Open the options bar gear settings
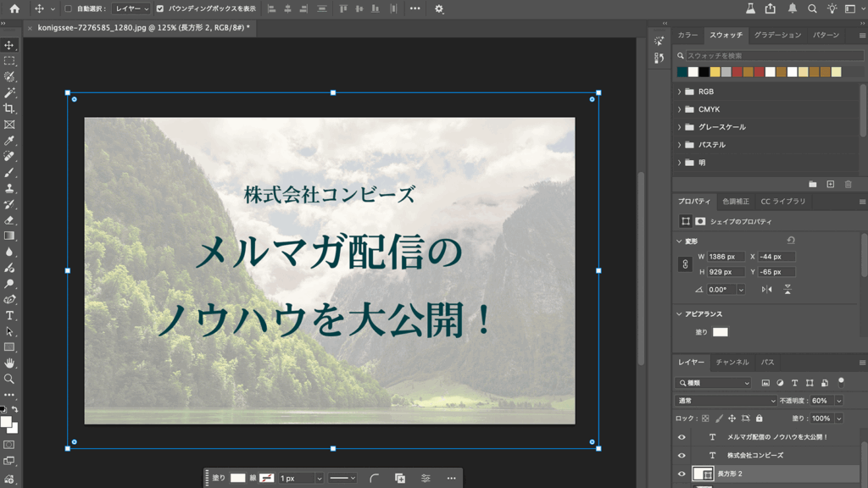This screenshot has height=488, width=868. click(x=438, y=8)
